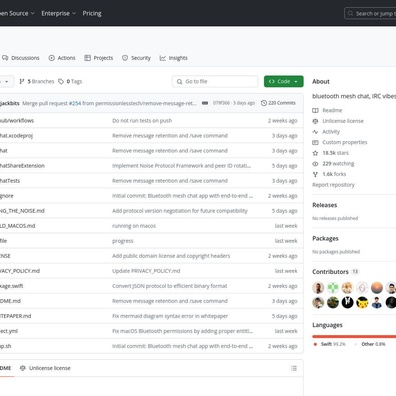Open the Security tab
Viewport: 396px width, 396px height.
pyautogui.click(x=136, y=58)
